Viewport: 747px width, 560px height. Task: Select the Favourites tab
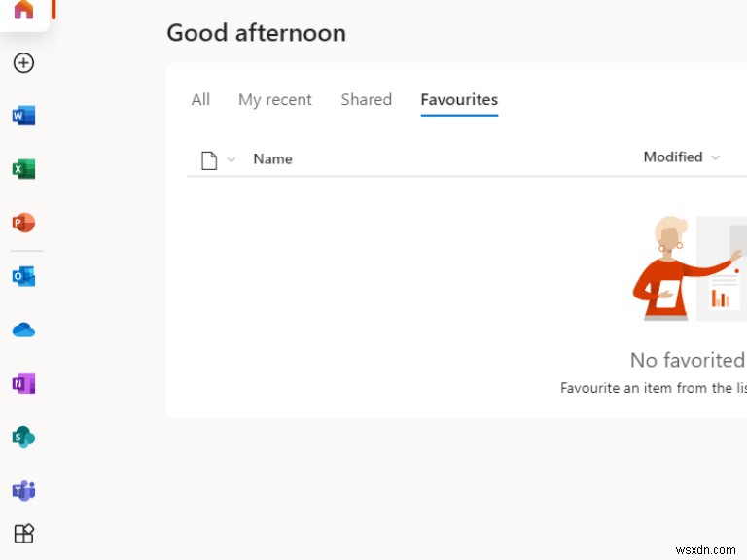(x=459, y=99)
